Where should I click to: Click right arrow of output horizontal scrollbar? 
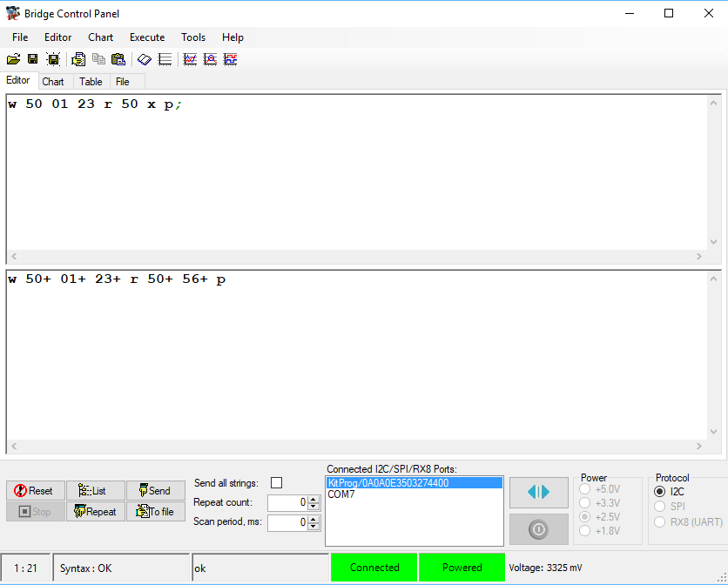coord(699,447)
